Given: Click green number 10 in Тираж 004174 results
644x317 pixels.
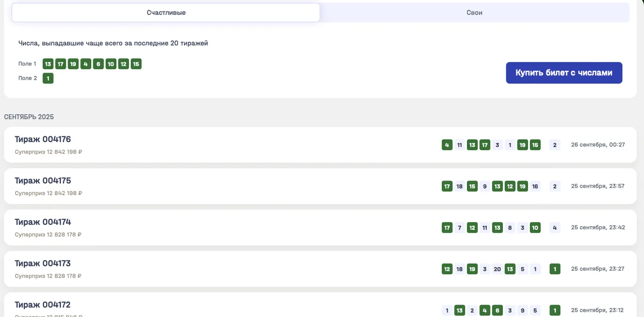Looking at the screenshot, I should tap(535, 227).
